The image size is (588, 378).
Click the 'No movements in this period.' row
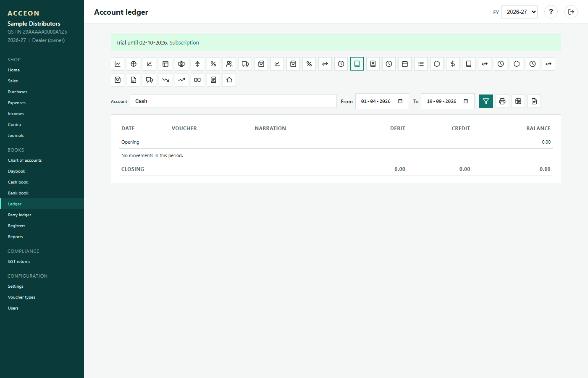coord(336,155)
